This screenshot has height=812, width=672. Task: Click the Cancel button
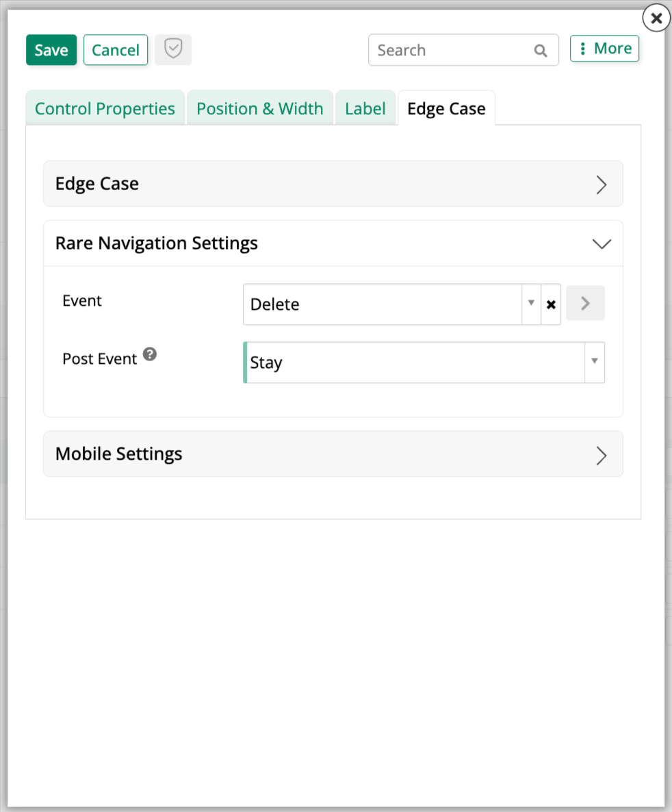point(116,50)
